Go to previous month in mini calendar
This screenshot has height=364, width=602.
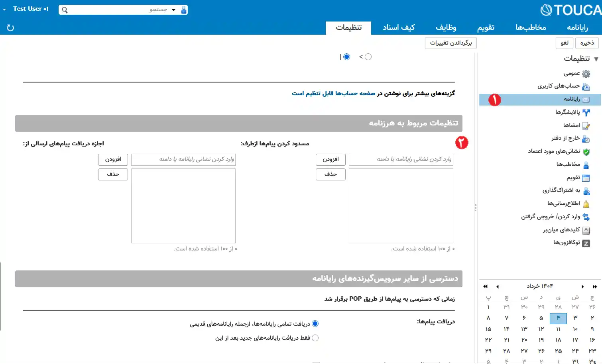point(497,286)
